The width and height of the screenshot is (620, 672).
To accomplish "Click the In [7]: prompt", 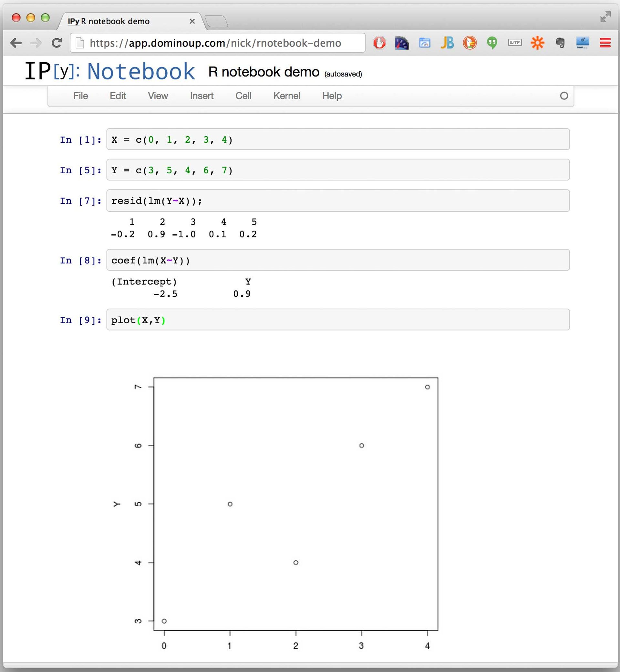I will click(x=81, y=201).
